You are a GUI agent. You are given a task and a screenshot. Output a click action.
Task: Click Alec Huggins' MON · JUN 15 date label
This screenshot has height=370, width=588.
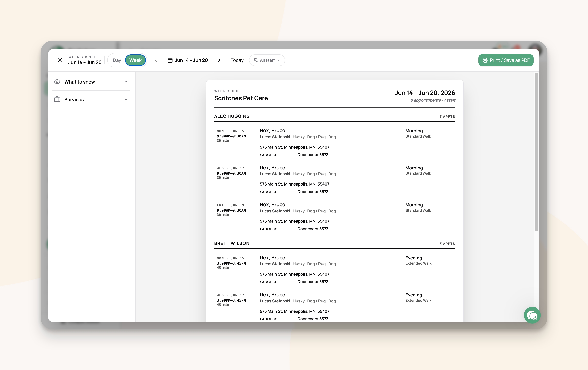click(230, 131)
